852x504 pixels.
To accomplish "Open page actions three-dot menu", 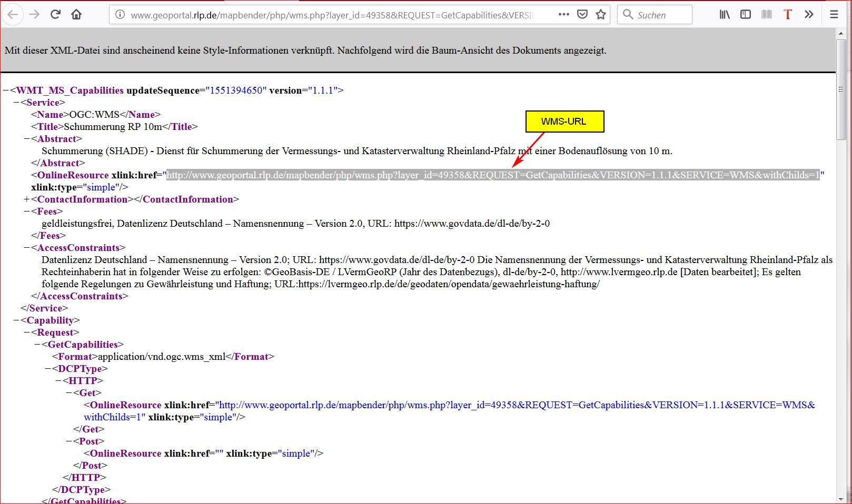I will coord(563,15).
